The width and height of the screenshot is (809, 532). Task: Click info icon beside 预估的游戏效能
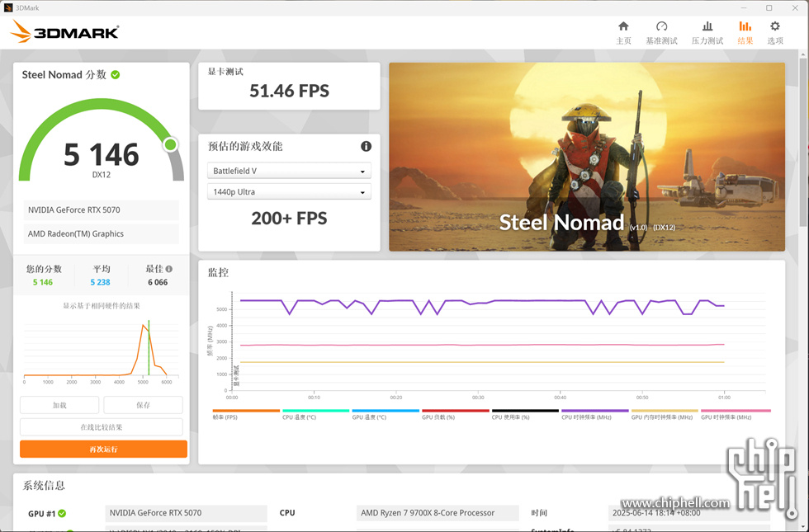pyautogui.click(x=367, y=147)
